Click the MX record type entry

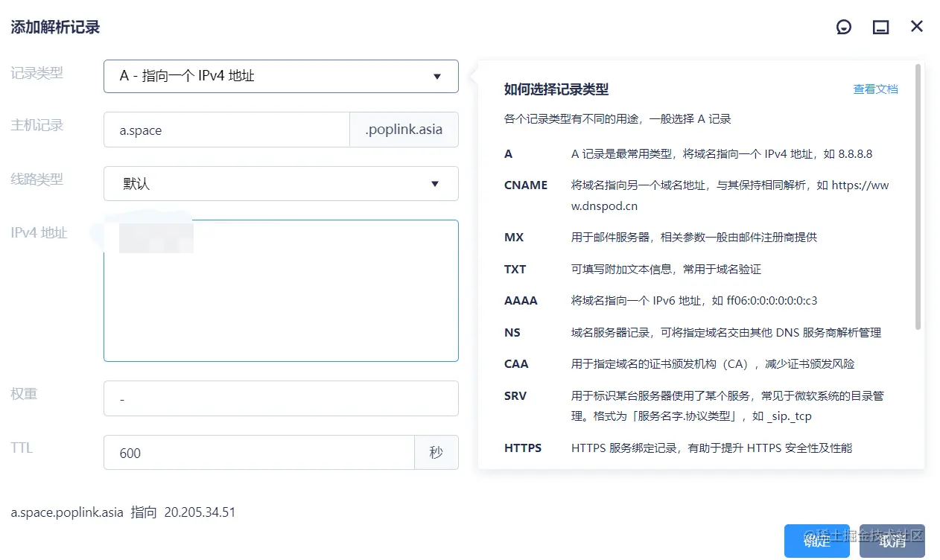(x=514, y=238)
